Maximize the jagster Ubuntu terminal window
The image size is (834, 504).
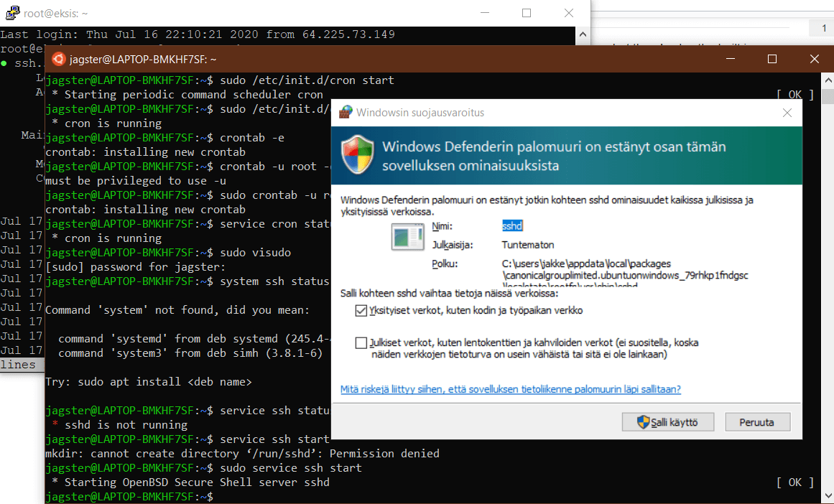(772, 59)
